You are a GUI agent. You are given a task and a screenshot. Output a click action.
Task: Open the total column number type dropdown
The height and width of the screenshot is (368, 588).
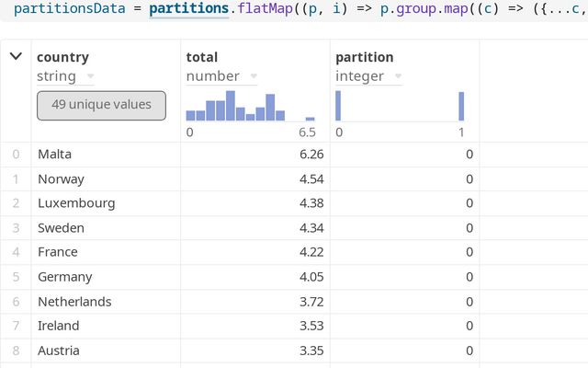click(x=253, y=77)
